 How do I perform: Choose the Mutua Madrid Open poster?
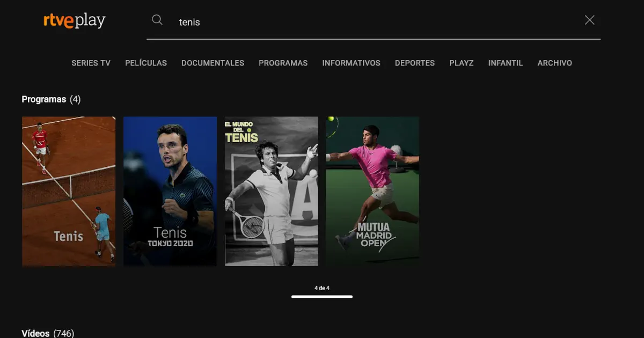[372, 191]
